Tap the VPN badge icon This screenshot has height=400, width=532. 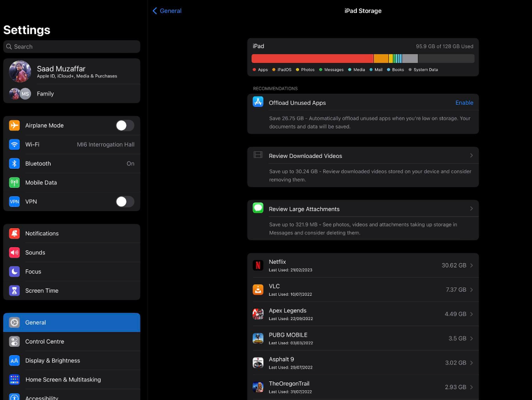[x=14, y=201]
